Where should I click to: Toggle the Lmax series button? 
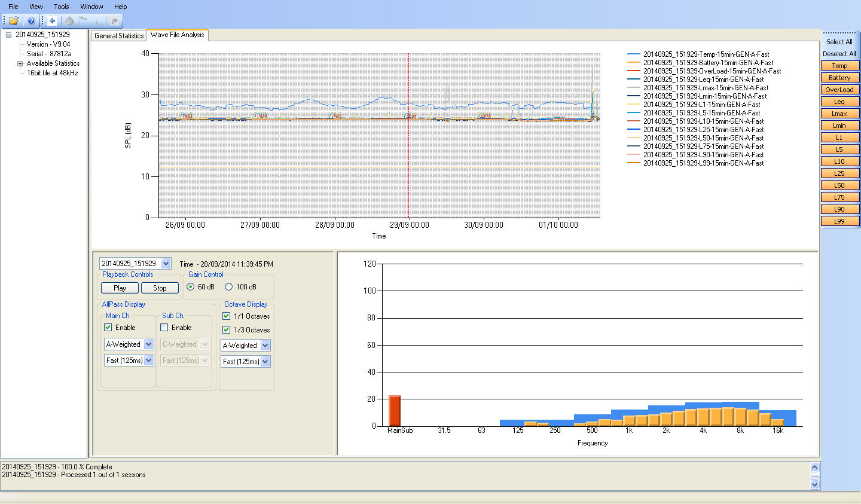tap(839, 114)
